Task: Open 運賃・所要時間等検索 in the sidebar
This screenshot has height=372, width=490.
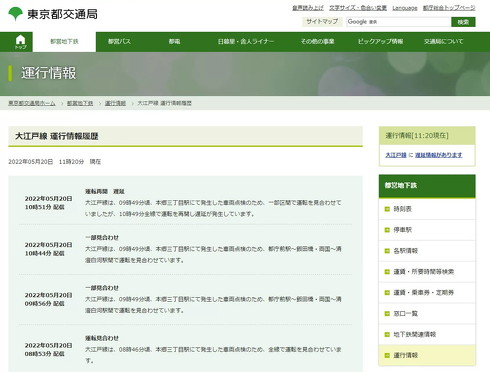Action: pyautogui.click(x=427, y=272)
